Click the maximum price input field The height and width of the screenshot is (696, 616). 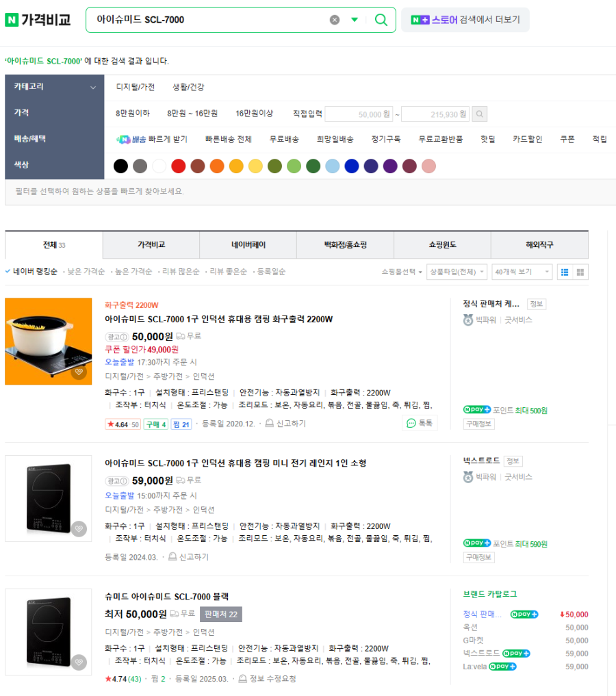[x=435, y=114]
